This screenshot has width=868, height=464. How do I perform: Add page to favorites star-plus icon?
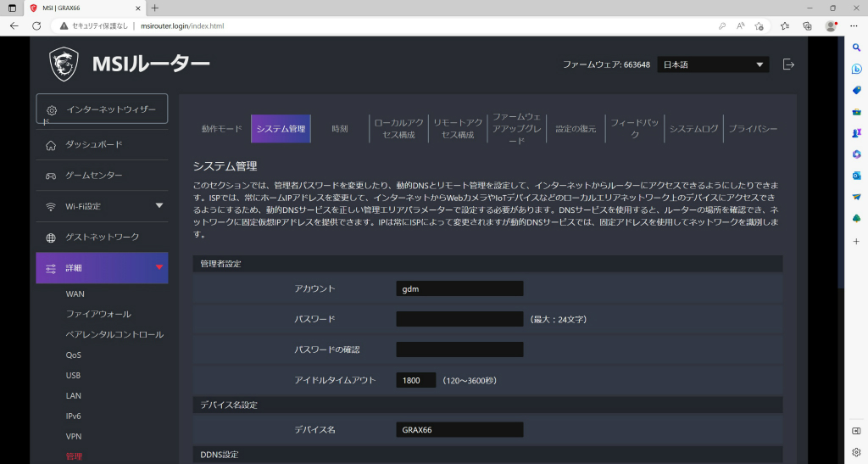(759, 26)
